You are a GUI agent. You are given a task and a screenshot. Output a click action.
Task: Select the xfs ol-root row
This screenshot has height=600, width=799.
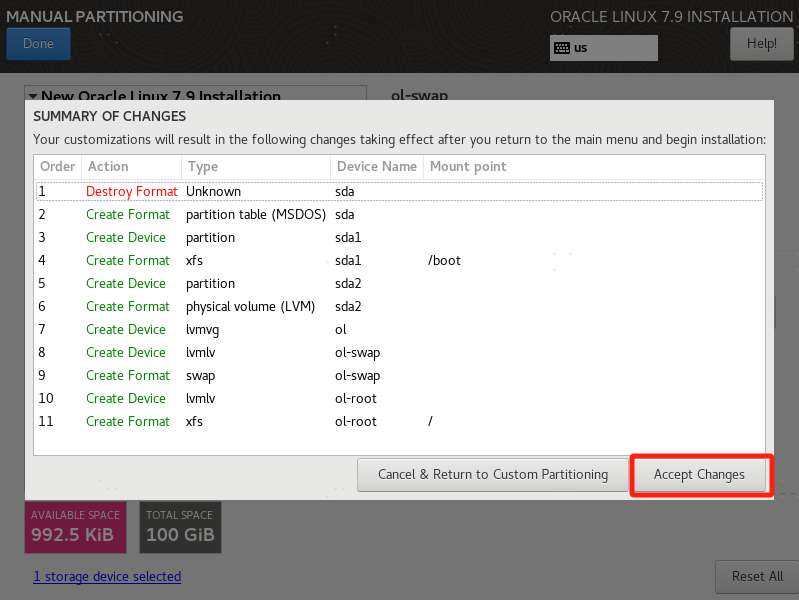coord(398,421)
